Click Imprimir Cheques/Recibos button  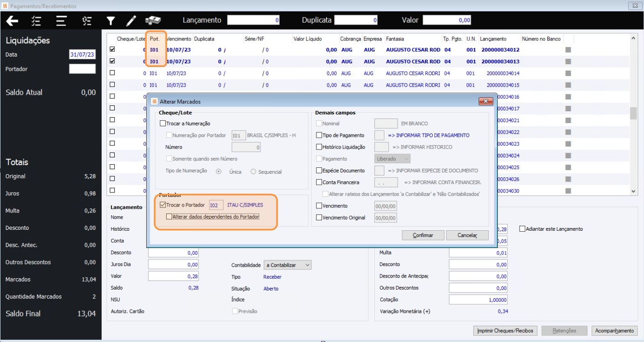[x=505, y=331]
